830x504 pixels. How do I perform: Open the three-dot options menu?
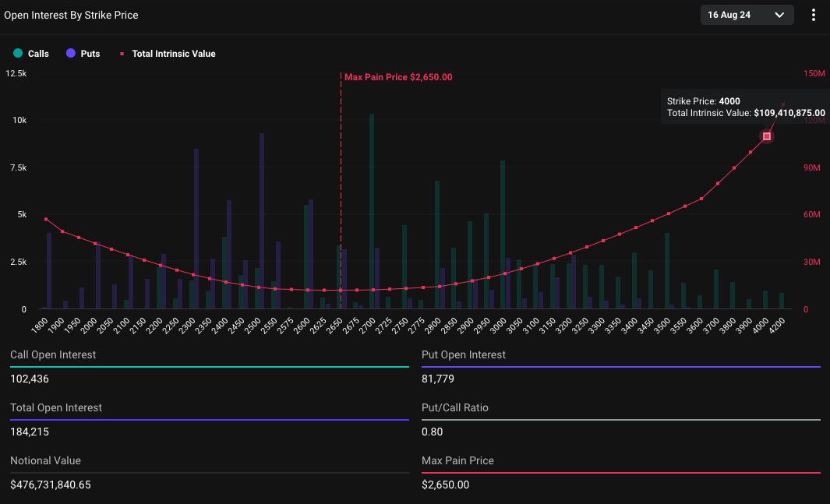(813, 15)
